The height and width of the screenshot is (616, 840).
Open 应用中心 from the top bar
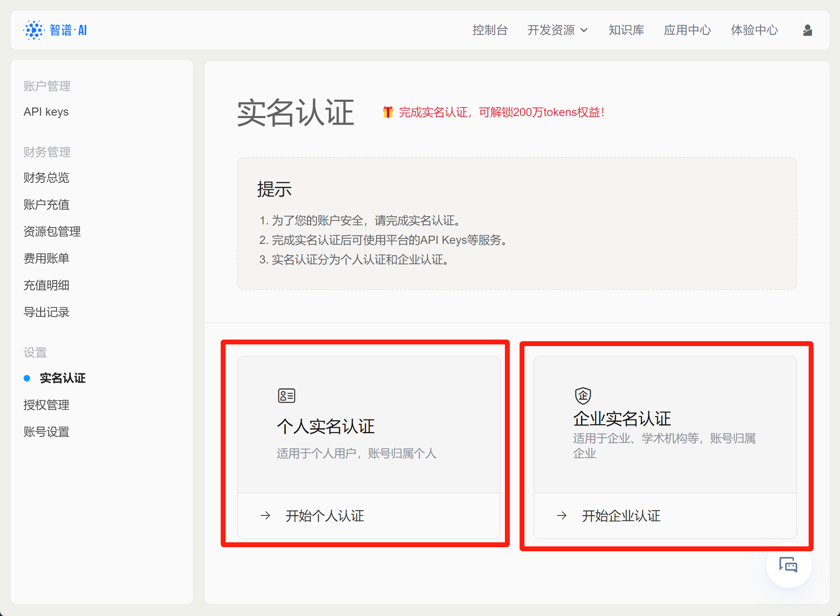click(x=687, y=30)
